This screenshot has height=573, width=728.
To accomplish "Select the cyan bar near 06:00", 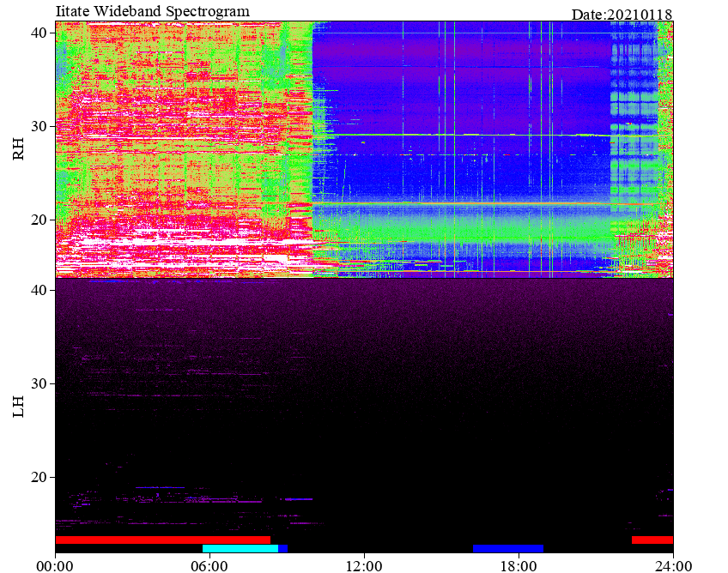I will (x=240, y=548).
